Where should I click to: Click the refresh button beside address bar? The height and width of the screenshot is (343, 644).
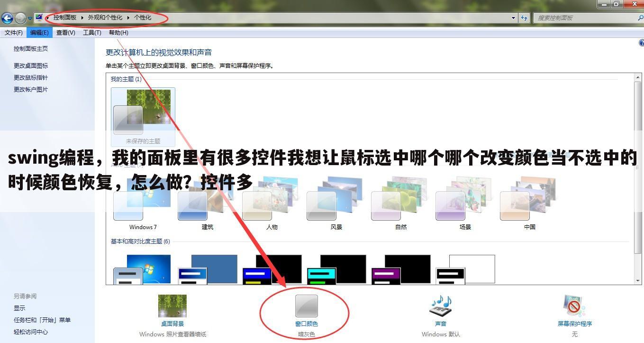524,18
